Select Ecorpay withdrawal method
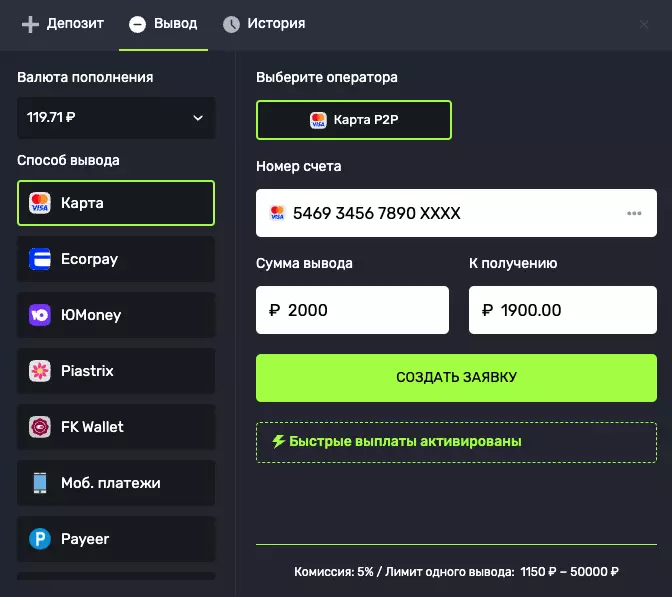 click(x=116, y=259)
